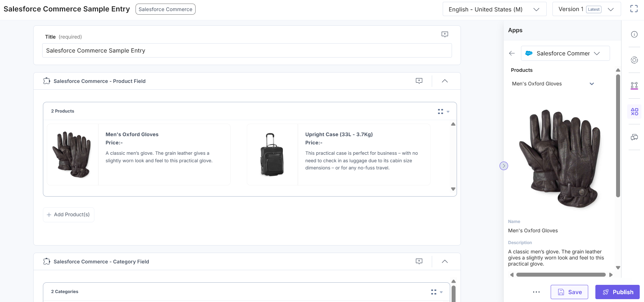The image size is (644, 302).
Task: Click the Salesforce Commerce content type badge
Action: pos(165,9)
